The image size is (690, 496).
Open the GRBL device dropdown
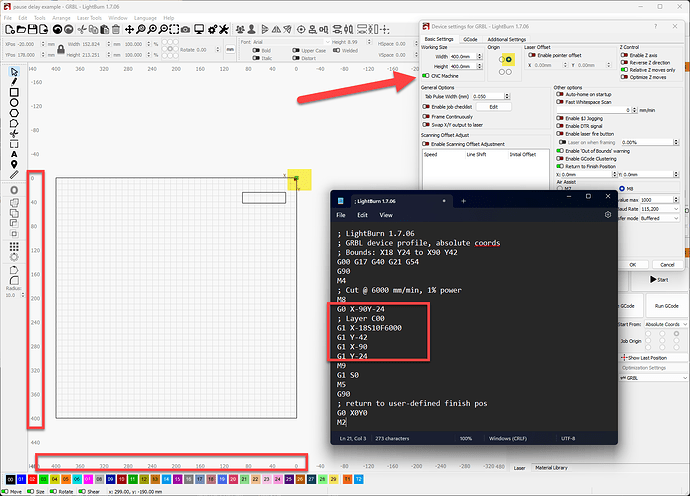[x=653, y=378]
